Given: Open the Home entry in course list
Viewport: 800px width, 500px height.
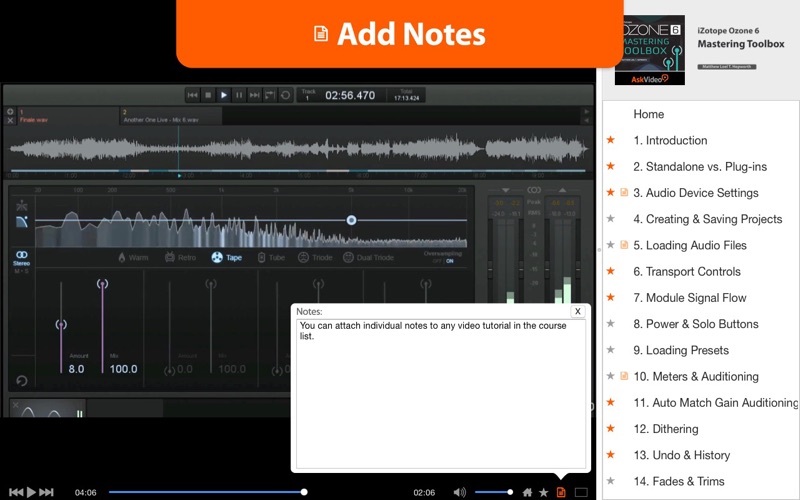Looking at the screenshot, I should pos(648,114).
